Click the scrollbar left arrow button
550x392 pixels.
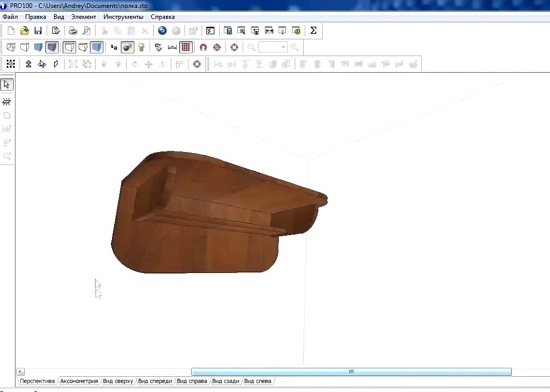[x=21, y=372]
